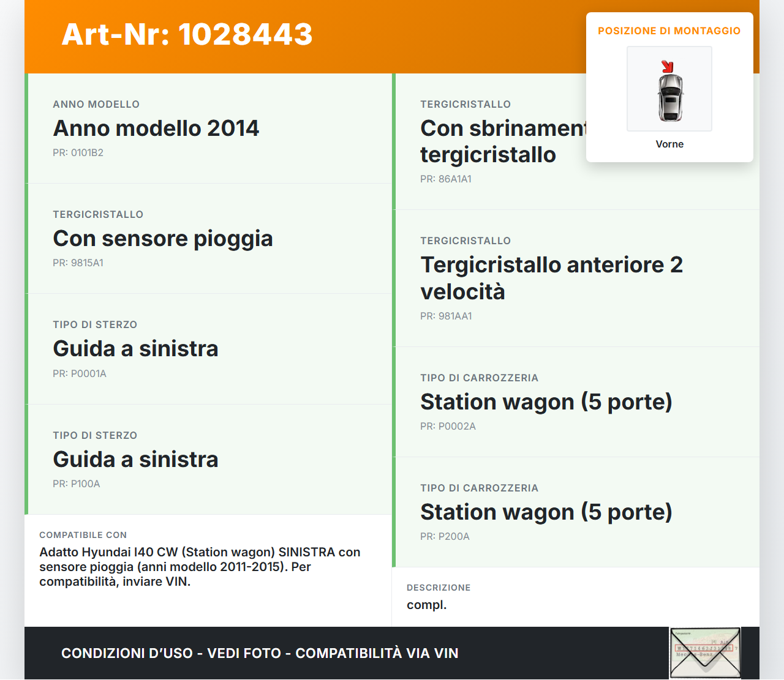This screenshot has height=680, width=784.
Task: Select Tergicristallo anteriore 2 velocità
Action: [x=551, y=278]
